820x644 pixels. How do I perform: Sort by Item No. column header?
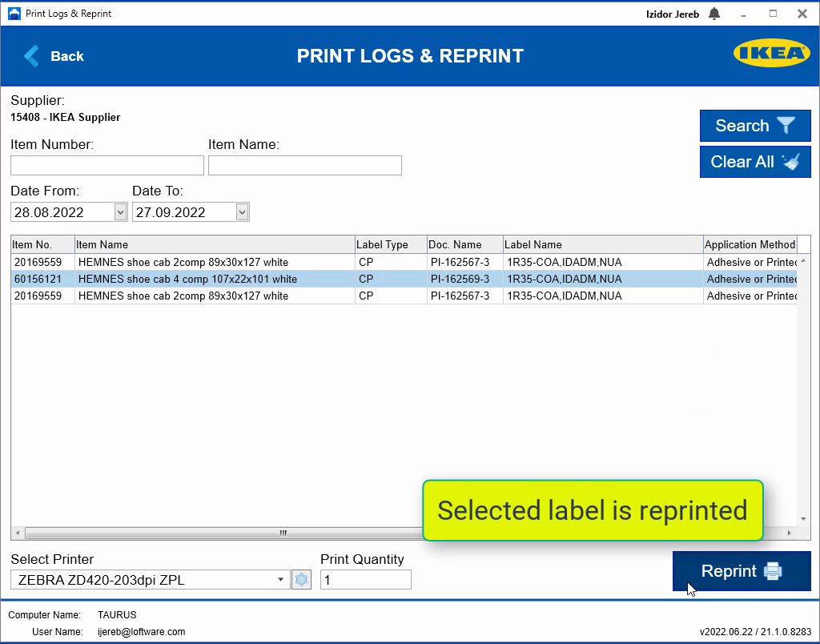pos(43,244)
